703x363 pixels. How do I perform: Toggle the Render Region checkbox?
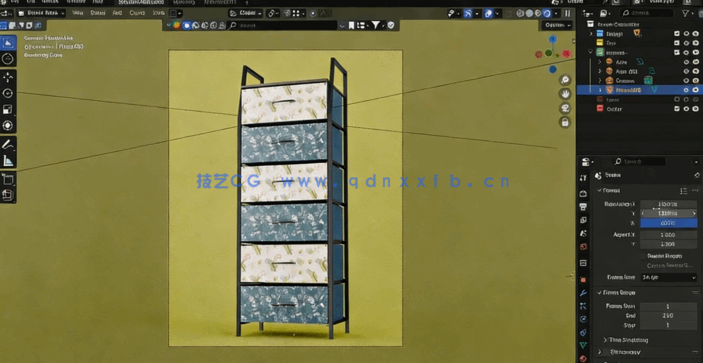643,256
